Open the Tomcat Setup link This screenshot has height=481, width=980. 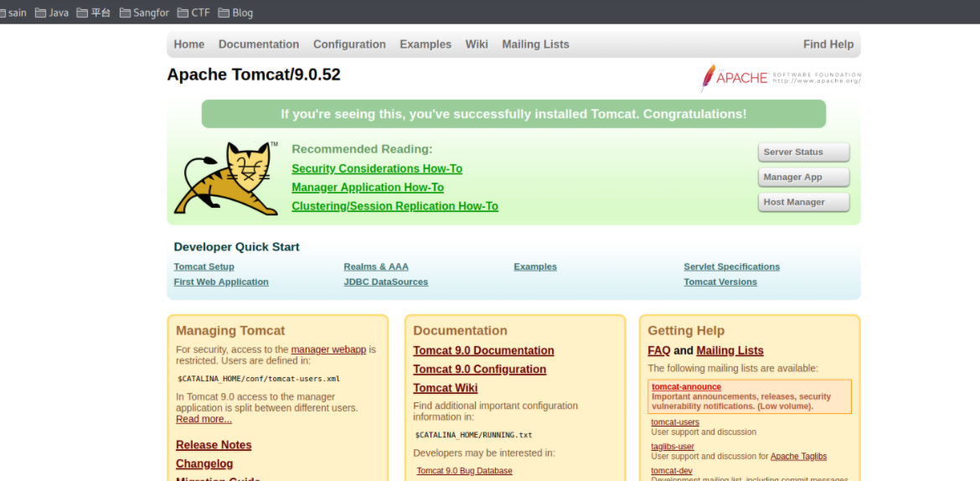(x=204, y=266)
